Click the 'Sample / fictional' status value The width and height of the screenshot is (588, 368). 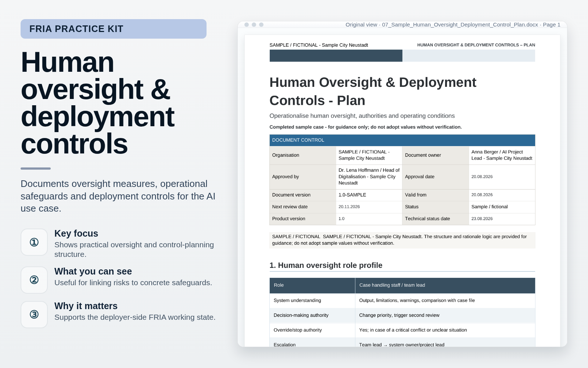pos(490,207)
